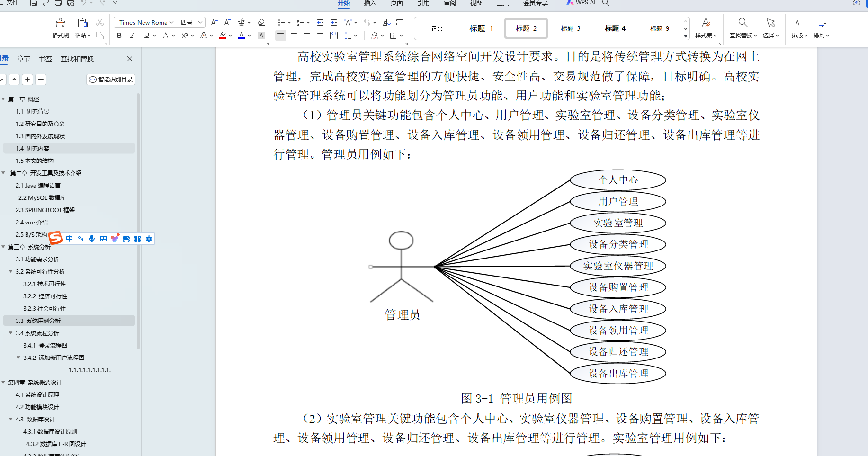868x456 pixels.
Task: Expand the styles gallery more arrow
Action: click(686, 36)
